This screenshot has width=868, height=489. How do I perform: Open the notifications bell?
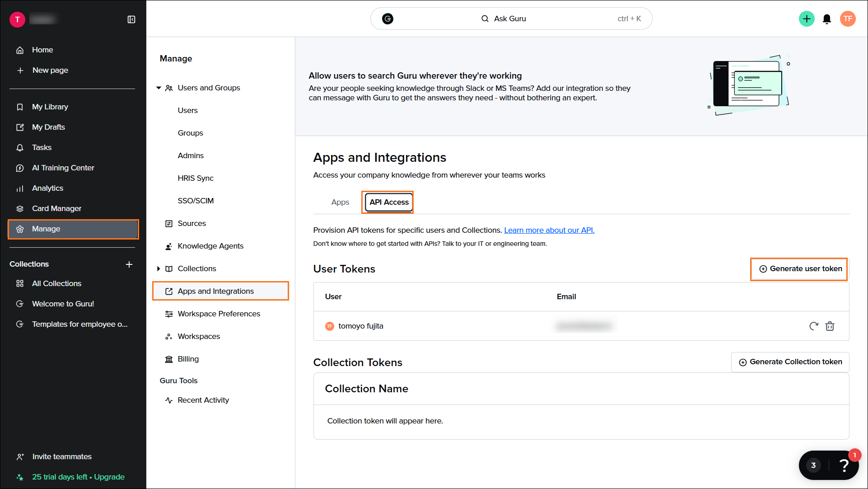[827, 19]
